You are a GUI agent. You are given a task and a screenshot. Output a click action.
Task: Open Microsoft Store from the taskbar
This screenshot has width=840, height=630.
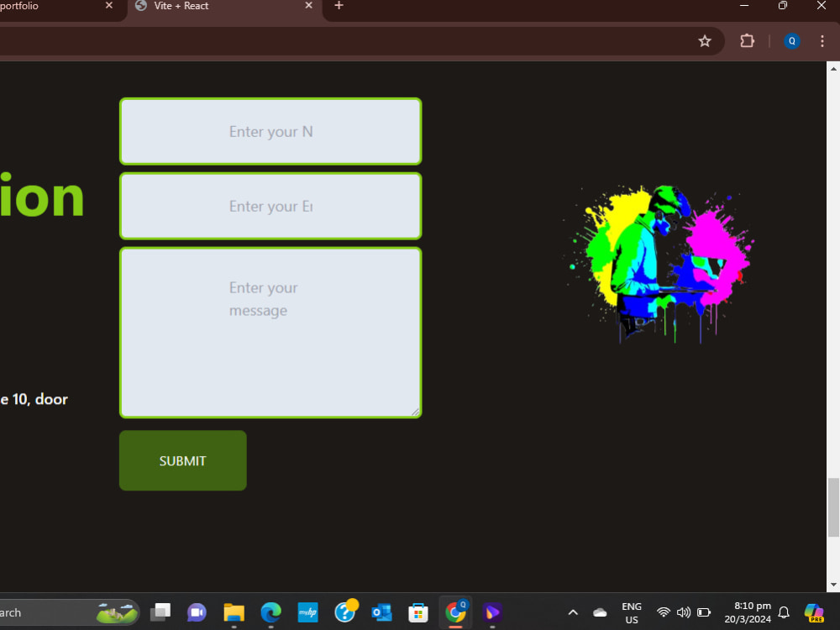[418, 612]
